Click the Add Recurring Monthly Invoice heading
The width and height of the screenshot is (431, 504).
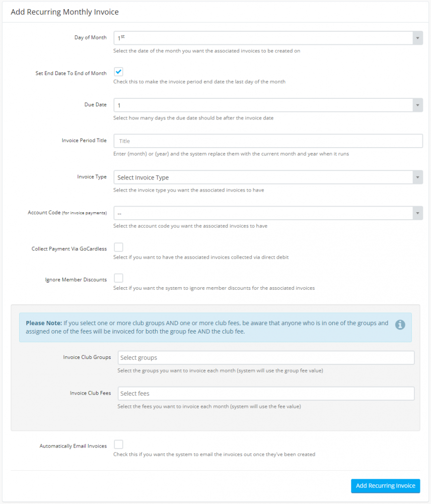(x=64, y=12)
